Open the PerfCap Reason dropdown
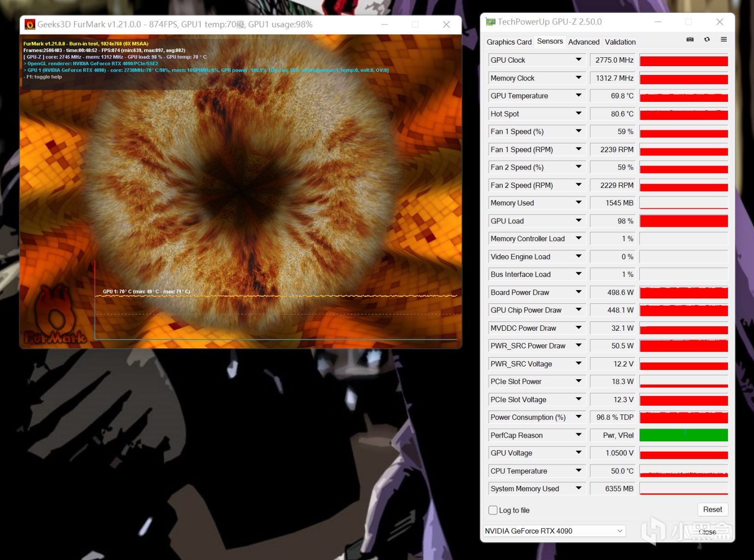This screenshot has width=754, height=560. pos(579,436)
